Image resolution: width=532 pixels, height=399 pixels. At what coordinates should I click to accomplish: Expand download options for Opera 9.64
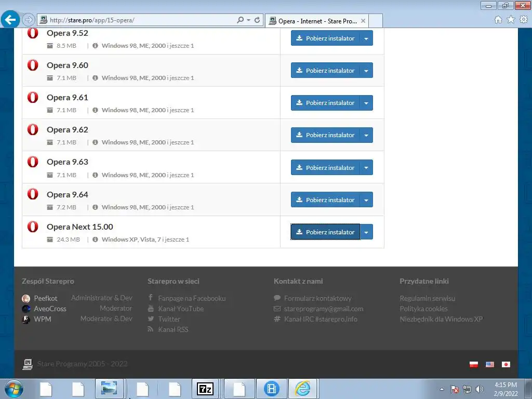coord(366,199)
